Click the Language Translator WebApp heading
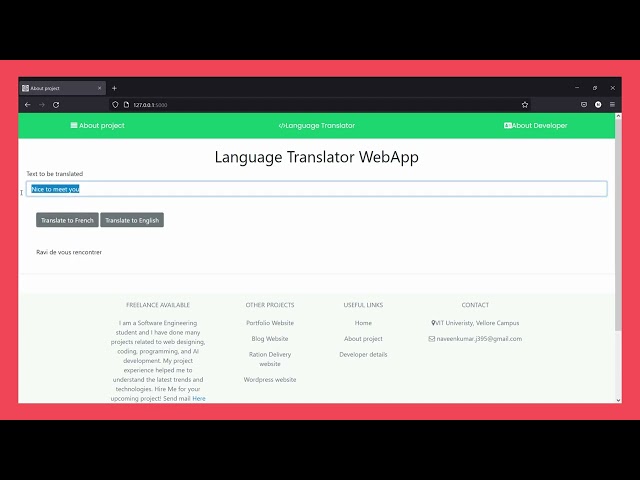The image size is (640, 480). point(317,157)
